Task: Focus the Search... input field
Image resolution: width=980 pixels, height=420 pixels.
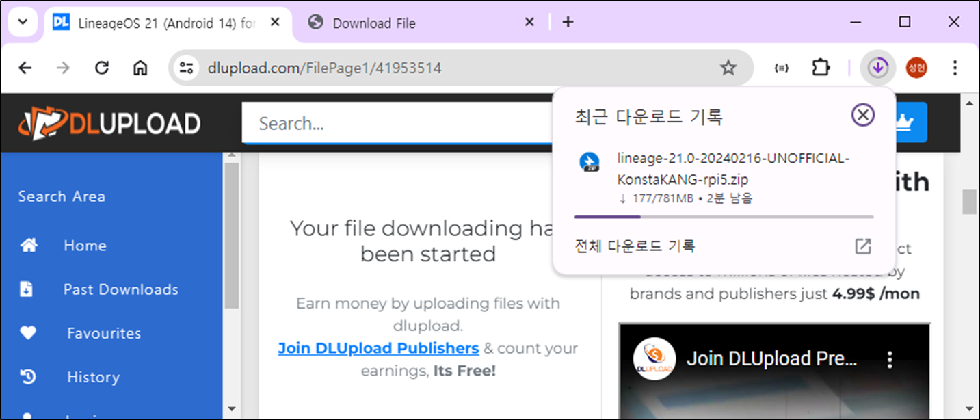Action: pos(397,123)
